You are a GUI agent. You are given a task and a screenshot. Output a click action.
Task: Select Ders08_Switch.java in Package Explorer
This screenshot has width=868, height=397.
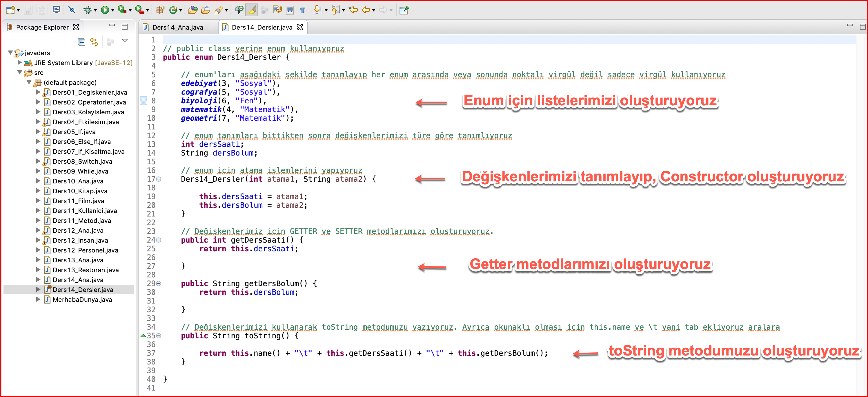pos(82,161)
